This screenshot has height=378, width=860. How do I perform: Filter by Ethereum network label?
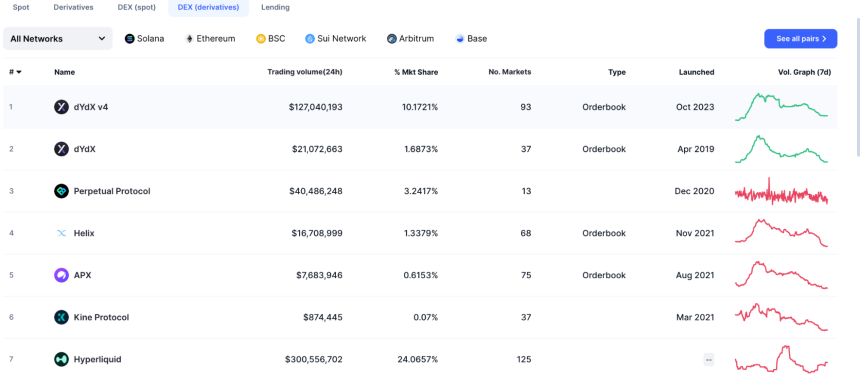pos(216,39)
